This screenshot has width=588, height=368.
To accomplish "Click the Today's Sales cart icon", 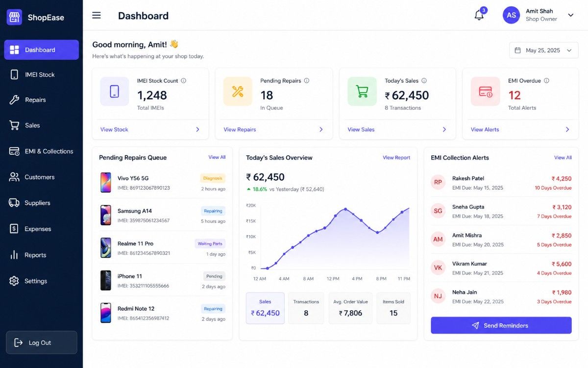I will [362, 92].
